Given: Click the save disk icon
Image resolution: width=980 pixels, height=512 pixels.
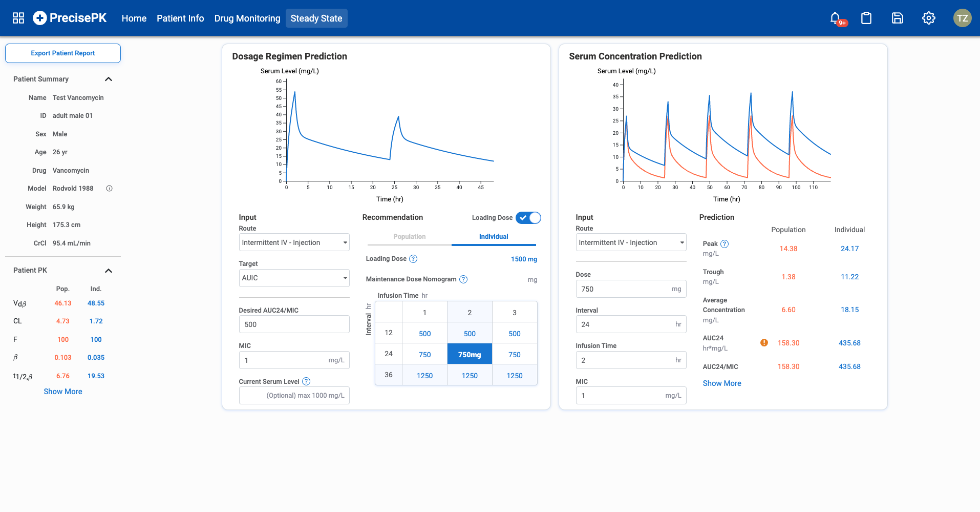Looking at the screenshot, I should point(898,18).
